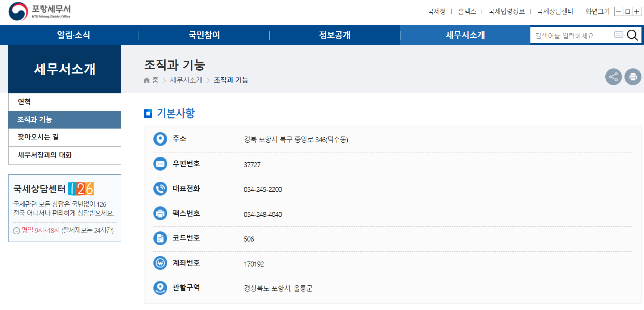The image size is (644, 310).
Task: Click the 포항세무서 logo
Action: click(40, 12)
